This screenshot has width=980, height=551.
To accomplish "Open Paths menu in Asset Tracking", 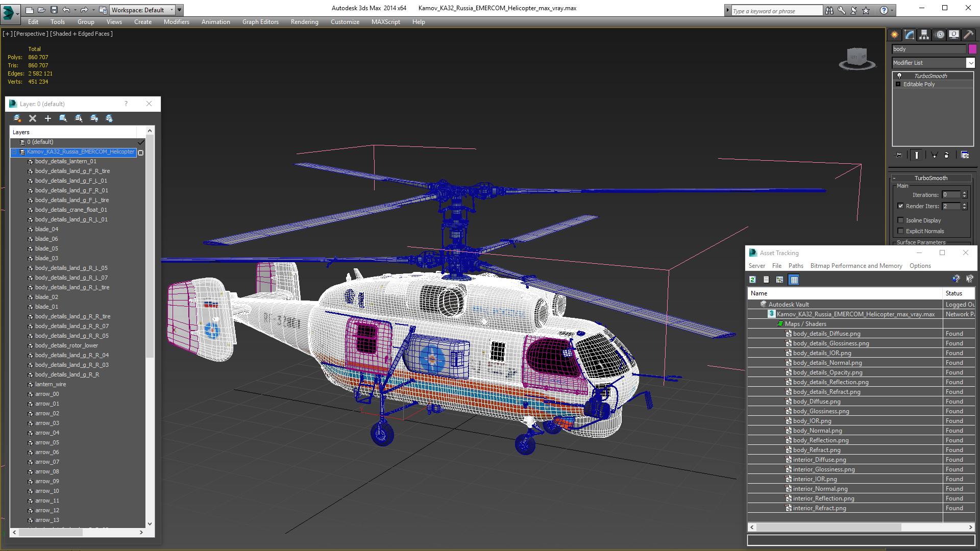I will coord(795,266).
